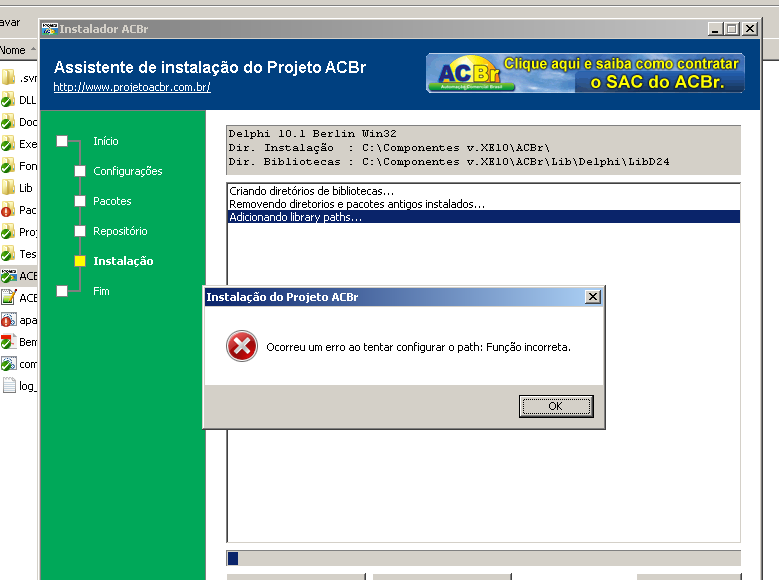Select the Pacotes step box
This screenshot has height=580, width=779.
pos(80,201)
